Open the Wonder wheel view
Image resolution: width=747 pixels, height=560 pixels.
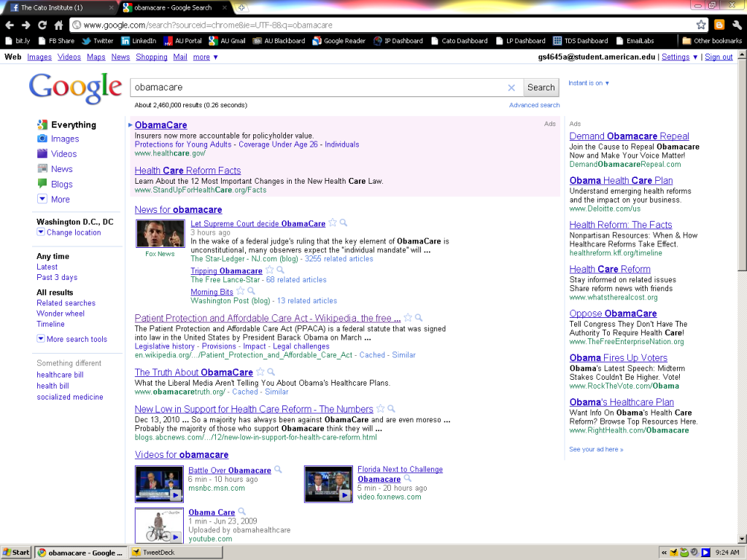[x=61, y=314]
